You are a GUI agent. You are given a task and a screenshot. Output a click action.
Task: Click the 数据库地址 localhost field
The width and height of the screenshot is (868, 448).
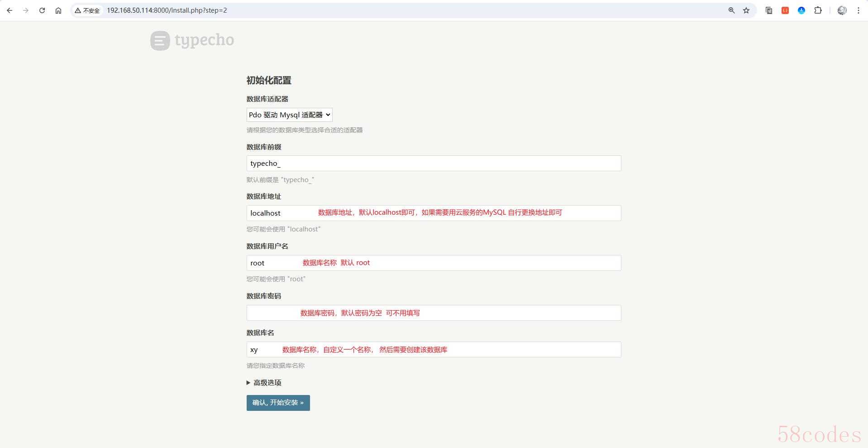(281, 213)
